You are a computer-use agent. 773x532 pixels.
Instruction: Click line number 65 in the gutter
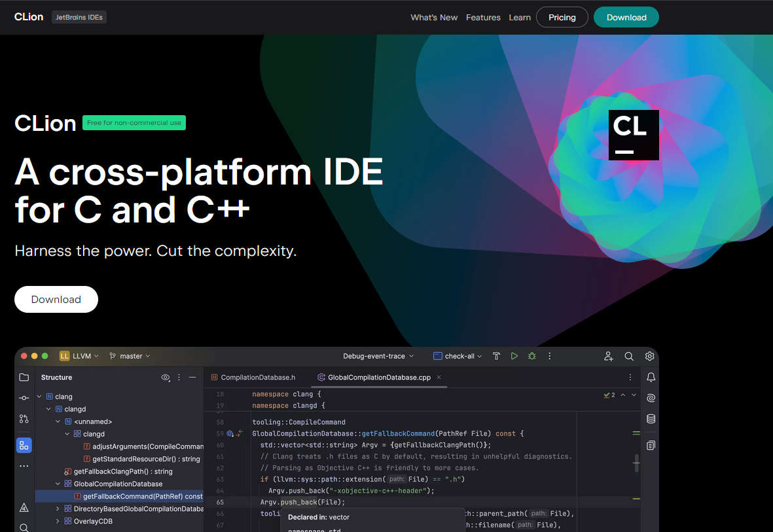tap(220, 503)
